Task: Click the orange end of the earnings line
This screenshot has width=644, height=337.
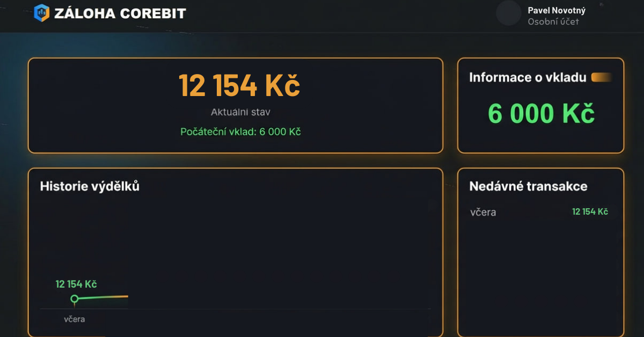Action: coord(123,296)
